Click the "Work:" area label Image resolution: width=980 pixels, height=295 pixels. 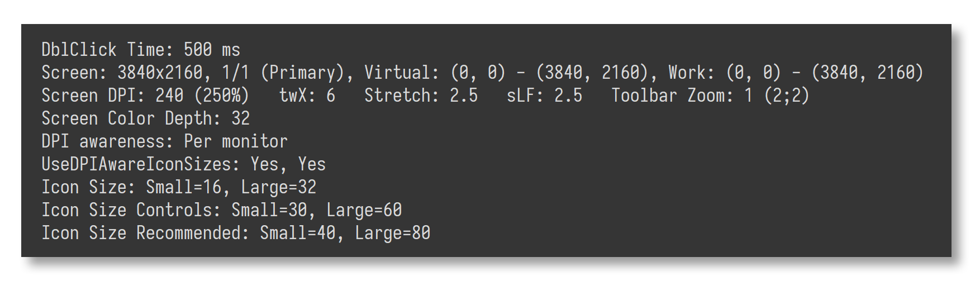tap(692, 73)
